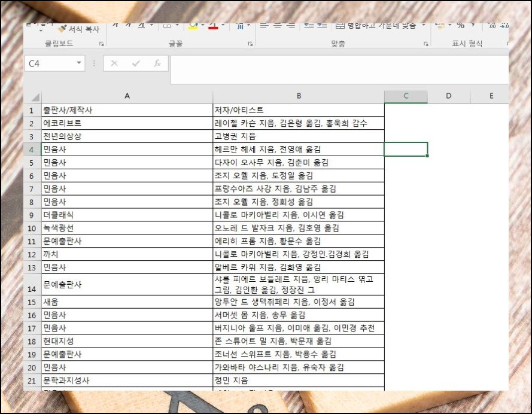The height and width of the screenshot is (414, 532).
Task: Click the cell '까치'
Action: pyautogui.click(x=127, y=254)
